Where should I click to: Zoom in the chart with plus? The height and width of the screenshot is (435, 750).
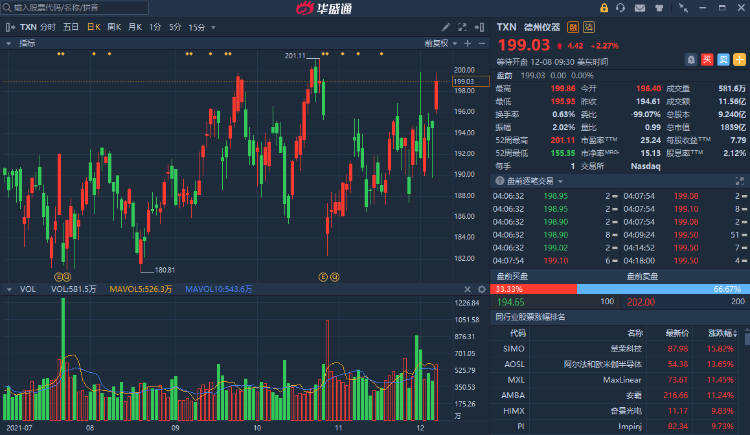click(468, 43)
